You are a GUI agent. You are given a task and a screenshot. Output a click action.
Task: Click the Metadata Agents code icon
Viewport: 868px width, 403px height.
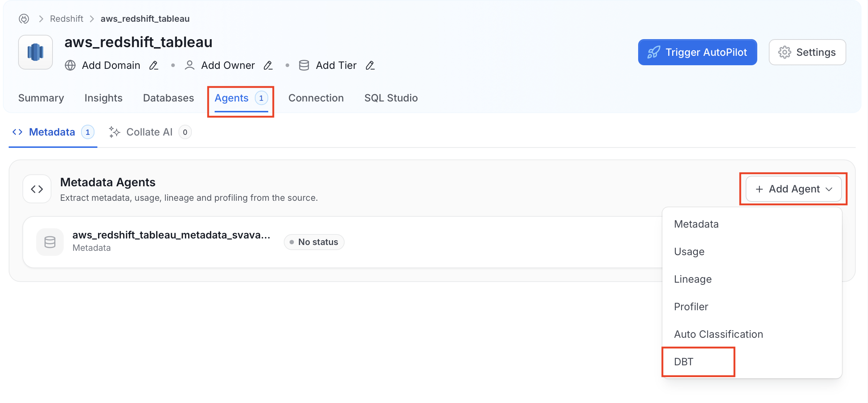tap(37, 189)
